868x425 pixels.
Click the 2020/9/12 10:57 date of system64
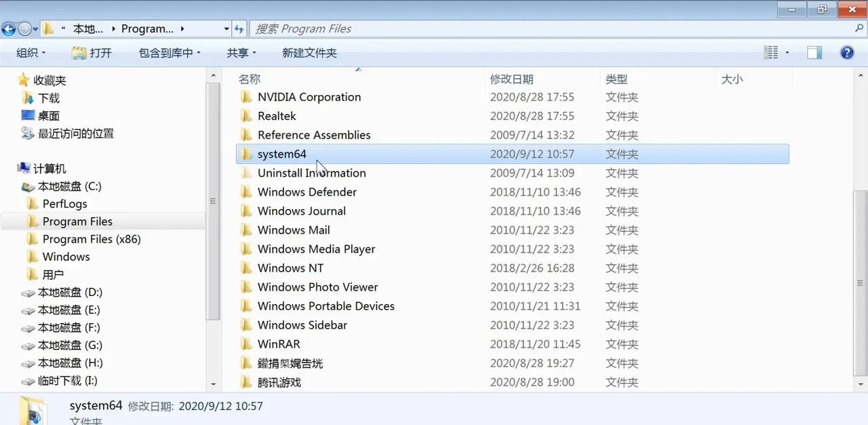point(532,154)
